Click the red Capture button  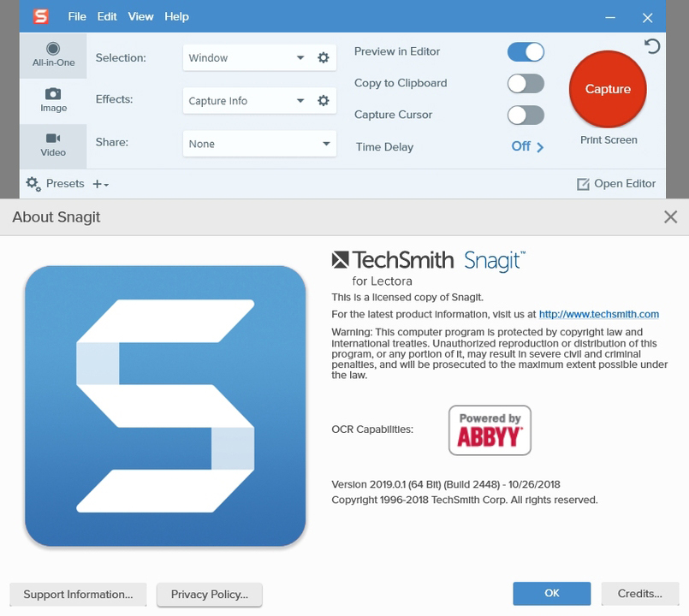608,89
